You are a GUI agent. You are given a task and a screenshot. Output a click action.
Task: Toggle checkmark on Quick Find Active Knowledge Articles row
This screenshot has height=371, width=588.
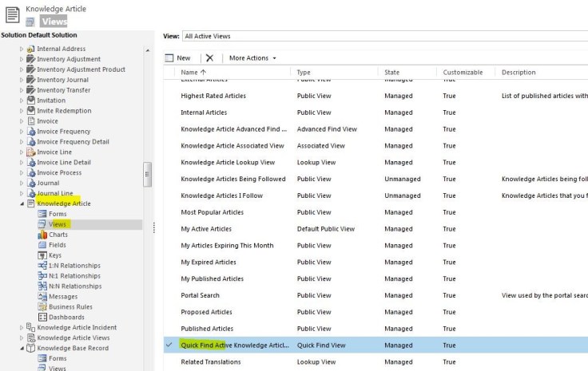pos(169,345)
